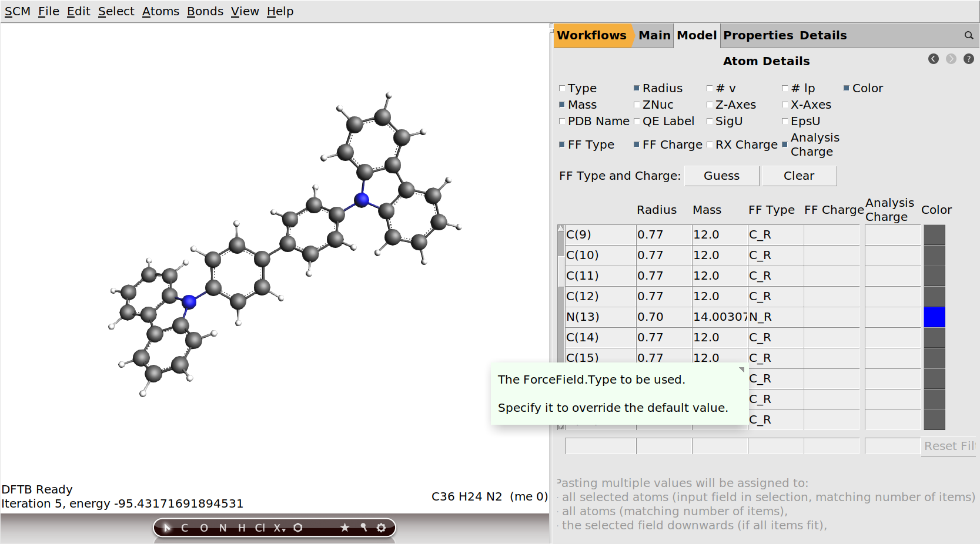
Task: Select the pointer arrow tool
Action: 167,528
